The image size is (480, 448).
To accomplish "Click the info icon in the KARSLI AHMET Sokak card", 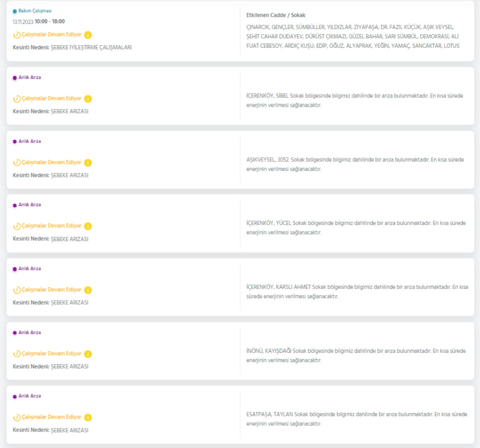I will click(x=88, y=290).
